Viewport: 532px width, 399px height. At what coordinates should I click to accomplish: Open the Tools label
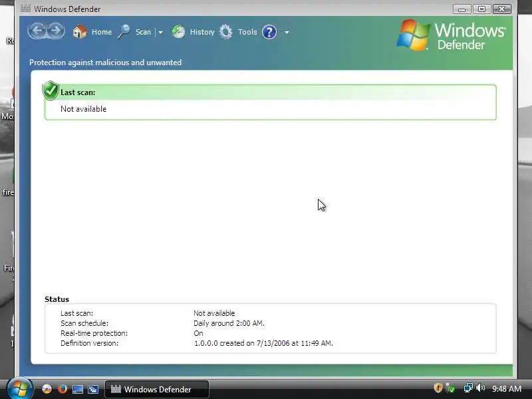pos(247,32)
